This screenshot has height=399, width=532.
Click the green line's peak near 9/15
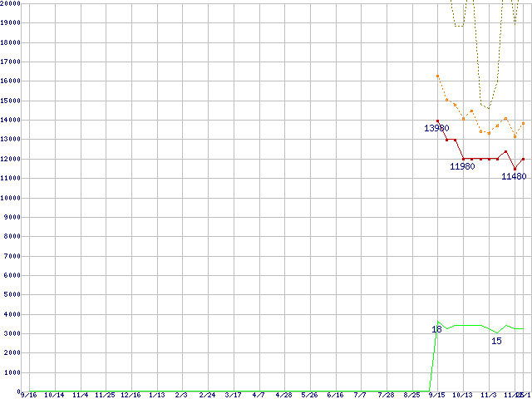coord(438,322)
